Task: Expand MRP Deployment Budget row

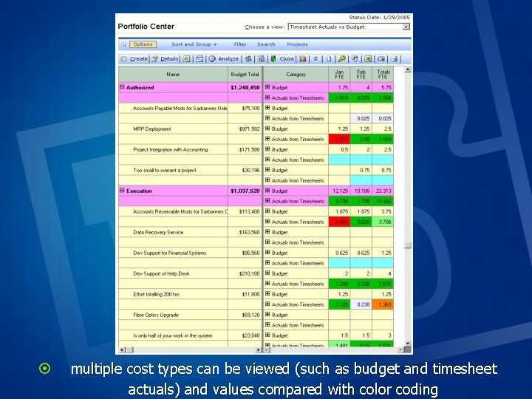Action: (267, 129)
